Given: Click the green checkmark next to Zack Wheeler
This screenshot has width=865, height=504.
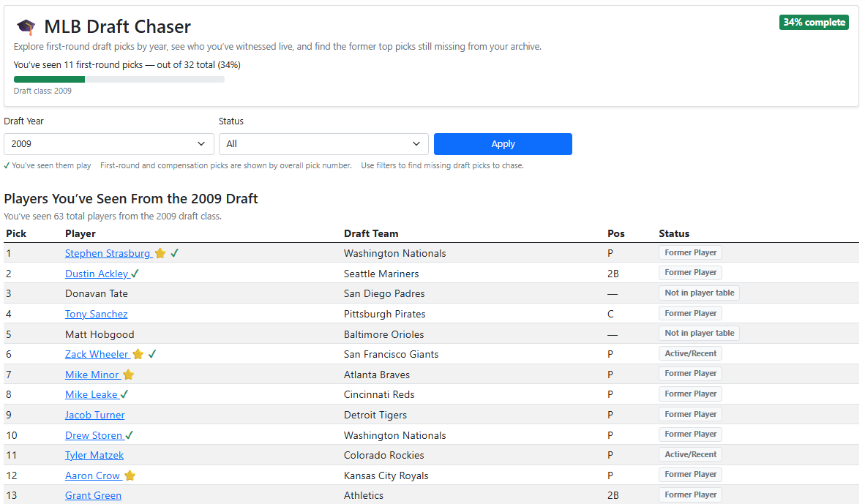Looking at the screenshot, I should click(152, 354).
